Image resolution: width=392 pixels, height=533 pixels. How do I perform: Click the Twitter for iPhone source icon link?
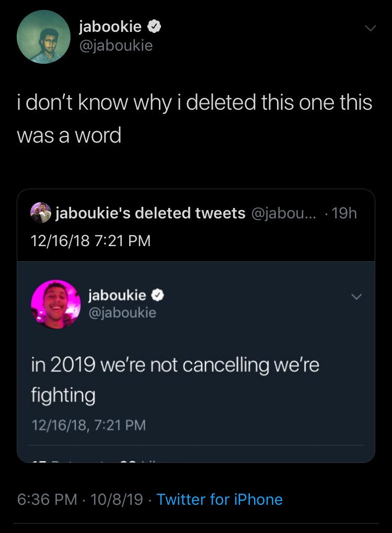[x=220, y=500]
